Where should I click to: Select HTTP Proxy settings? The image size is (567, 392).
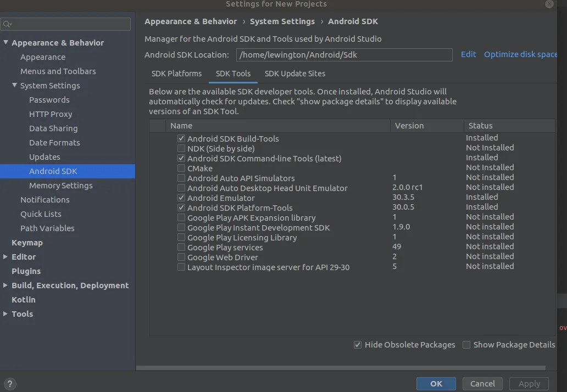pos(51,114)
